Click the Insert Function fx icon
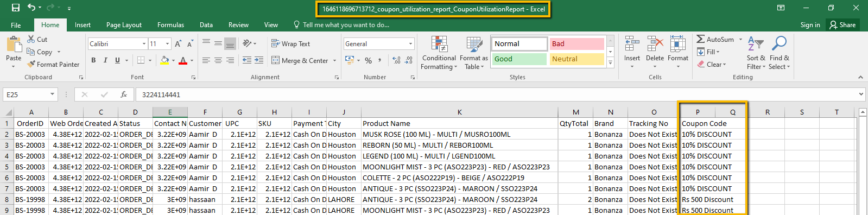The image size is (868, 215). click(x=124, y=94)
